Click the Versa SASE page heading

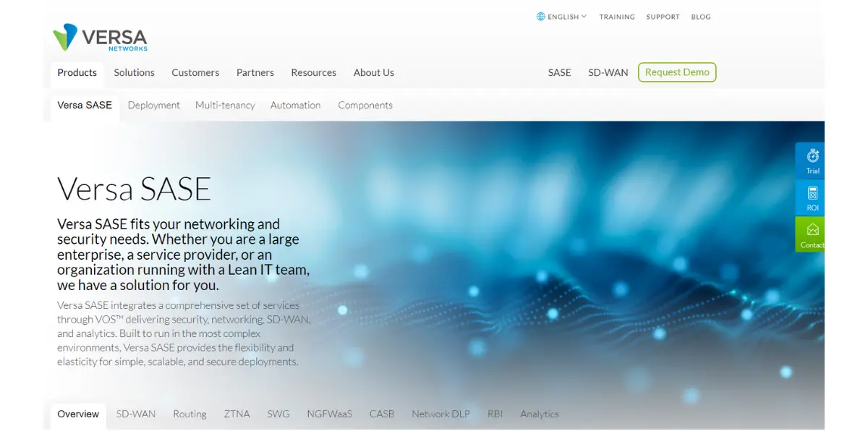(135, 188)
